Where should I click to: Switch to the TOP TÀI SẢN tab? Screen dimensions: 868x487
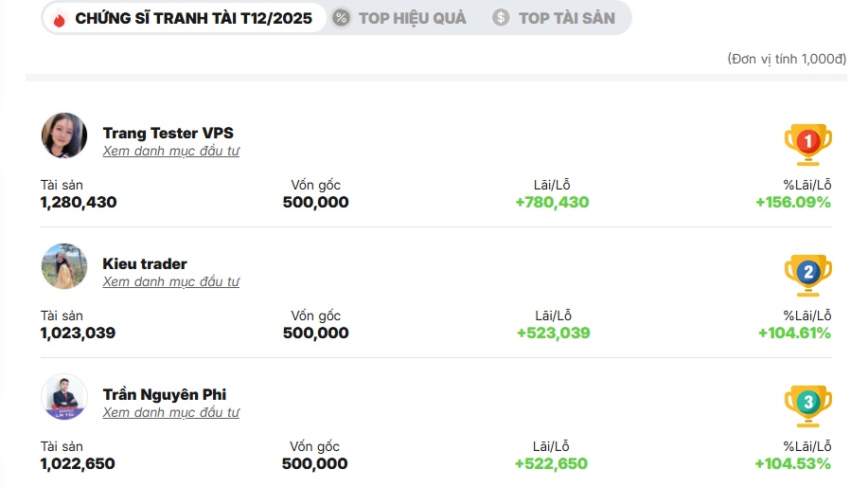pyautogui.click(x=566, y=18)
